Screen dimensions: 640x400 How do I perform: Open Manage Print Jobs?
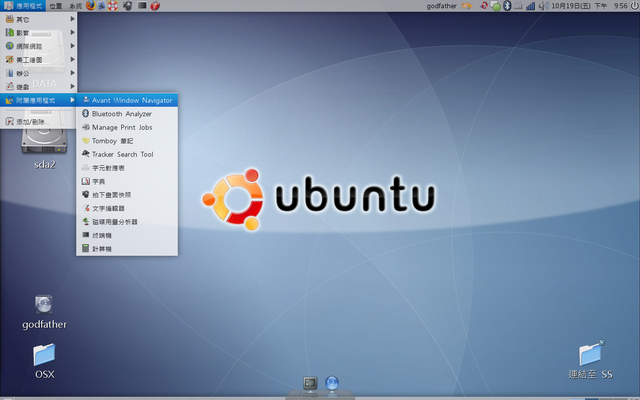tap(127, 127)
